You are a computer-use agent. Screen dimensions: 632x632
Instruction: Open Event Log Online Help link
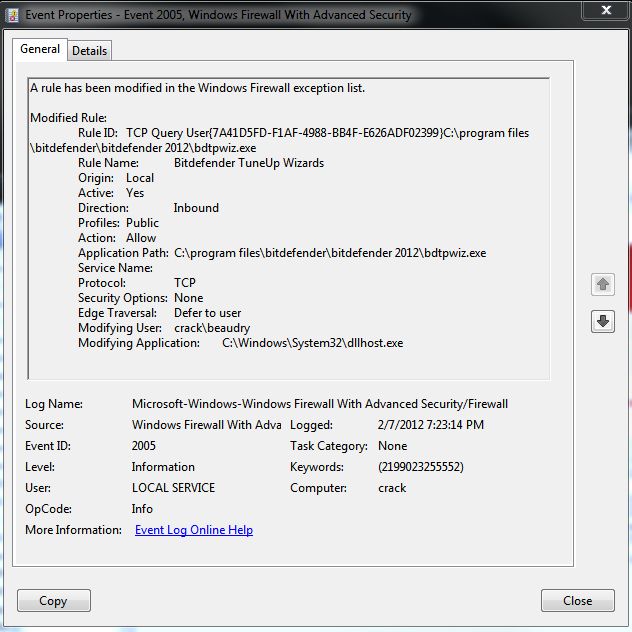[194, 530]
